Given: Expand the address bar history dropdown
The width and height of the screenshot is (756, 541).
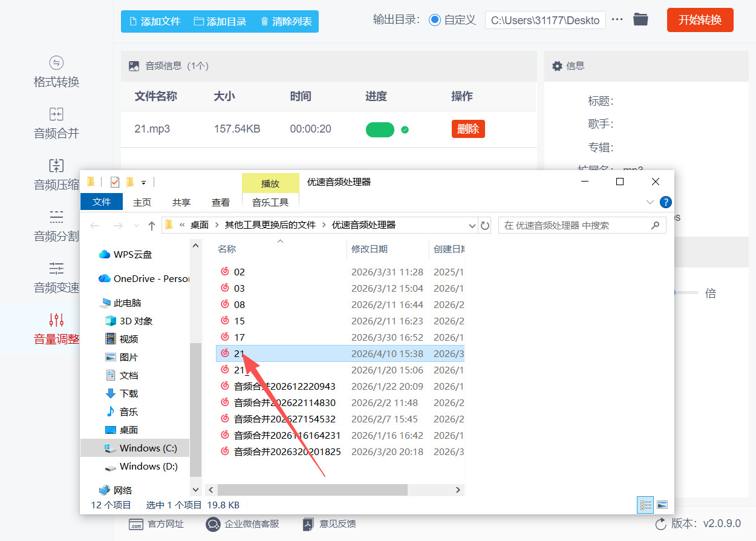Looking at the screenshot, I should pos(472,226).
